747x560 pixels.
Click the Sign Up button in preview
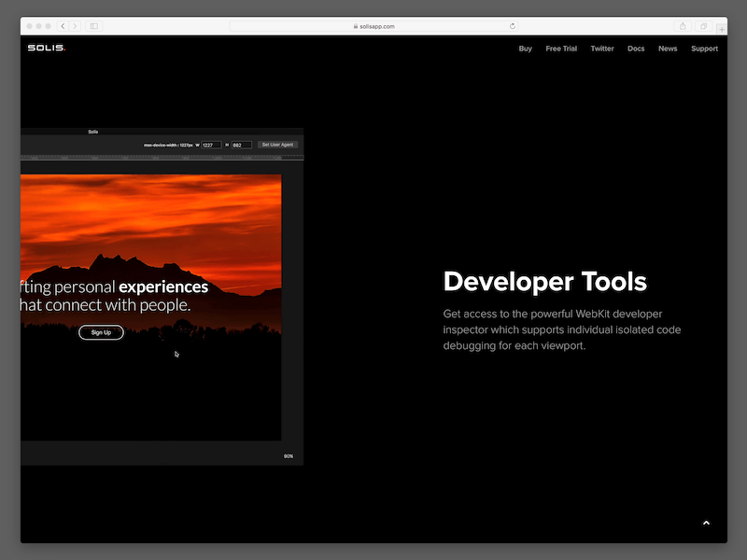pos(101,332)
